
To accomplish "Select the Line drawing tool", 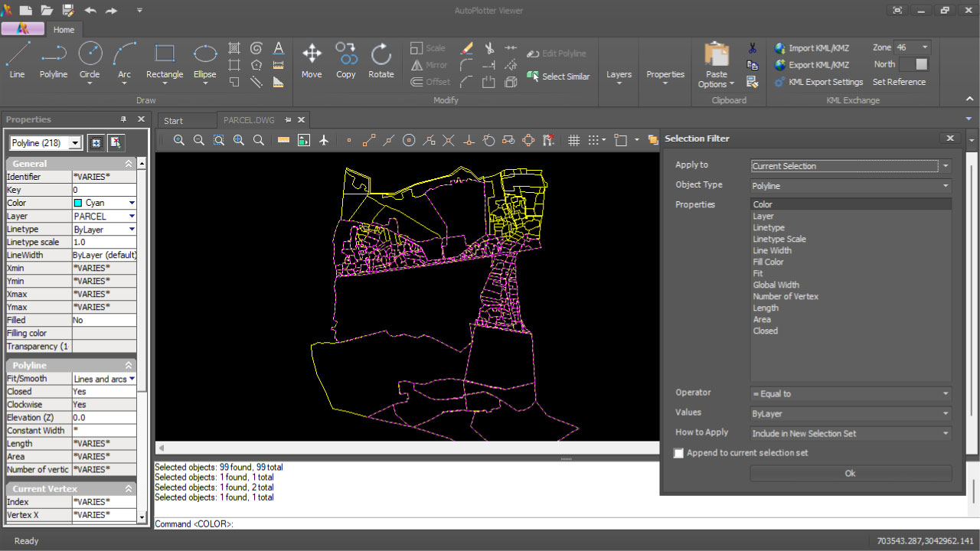I will (17, 60).
